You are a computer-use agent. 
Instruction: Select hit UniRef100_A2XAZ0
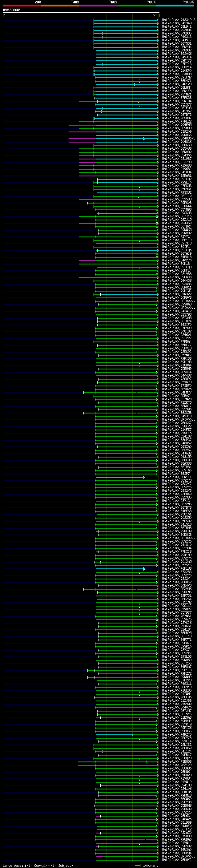pos(177,833)
